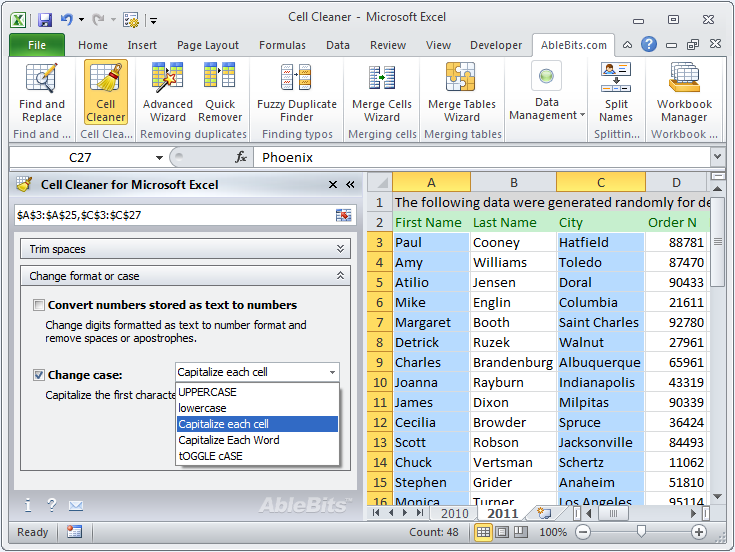The image size is (735, 552).
Task: Go to the last sheet tab arrow
Action: click(x=420, y=513)
